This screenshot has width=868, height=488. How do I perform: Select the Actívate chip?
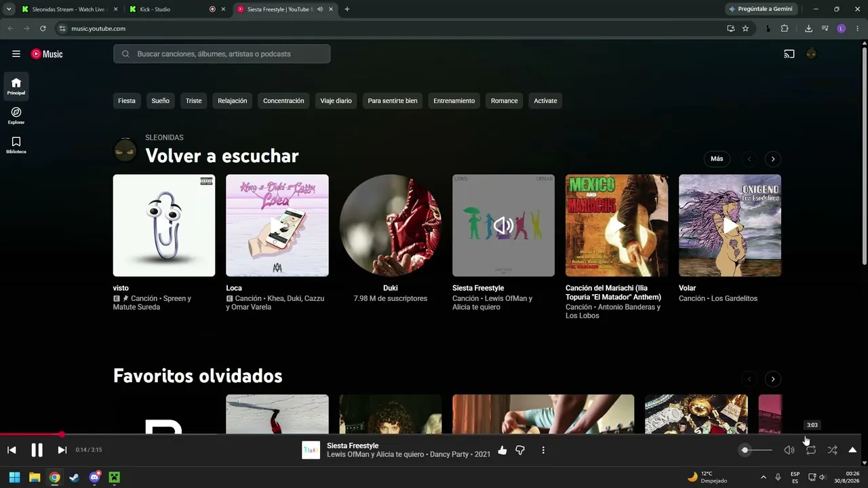pos(545,101)
